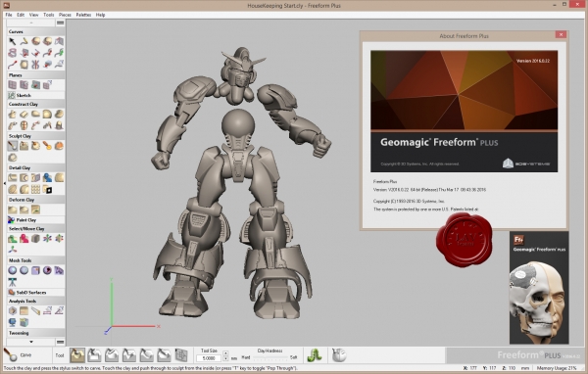
Task: Choose the green select-clay icon
Action: coord(13,238)
